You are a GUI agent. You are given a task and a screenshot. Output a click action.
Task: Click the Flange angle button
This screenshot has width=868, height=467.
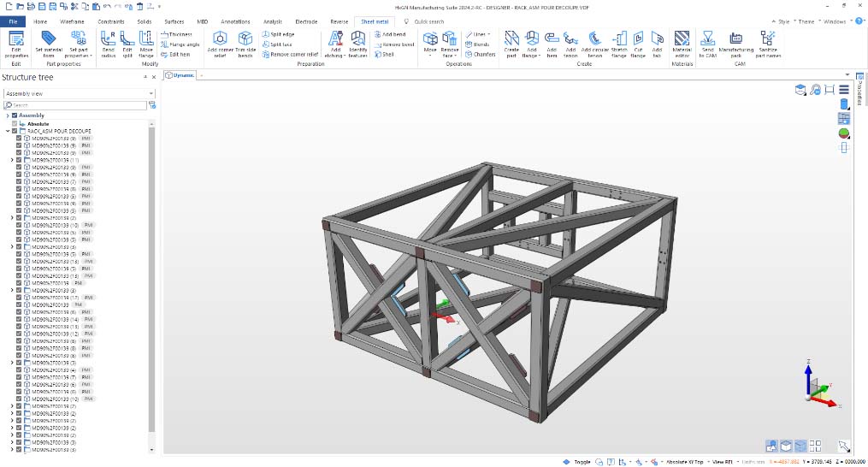click(180, 44)
